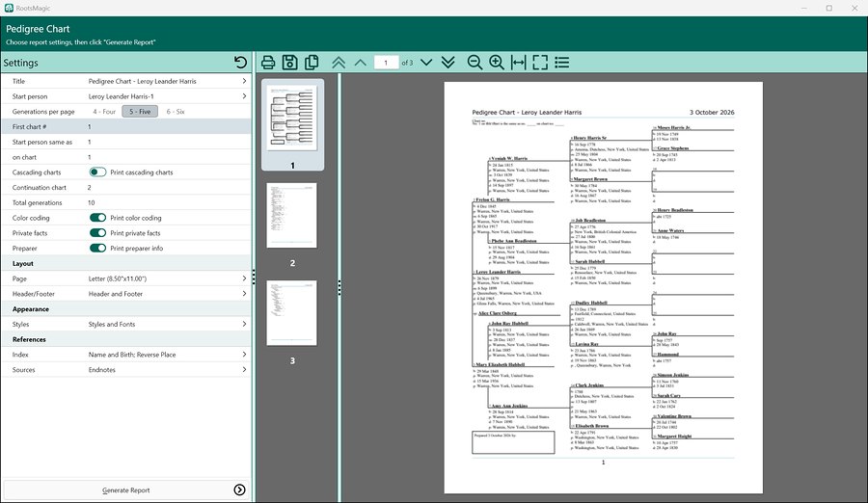Click the thumbnail pane splitter handle
The image size is (868, 503).
[x=339, y=287]
